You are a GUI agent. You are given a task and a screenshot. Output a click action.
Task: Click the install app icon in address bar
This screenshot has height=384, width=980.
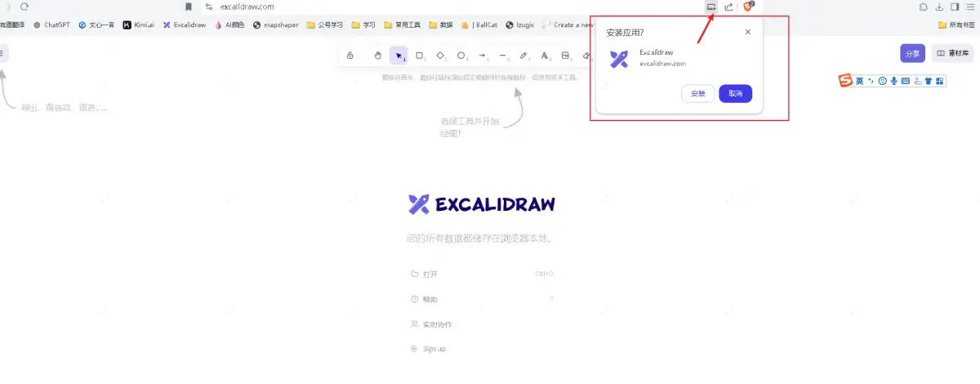(x=711, y=7)
